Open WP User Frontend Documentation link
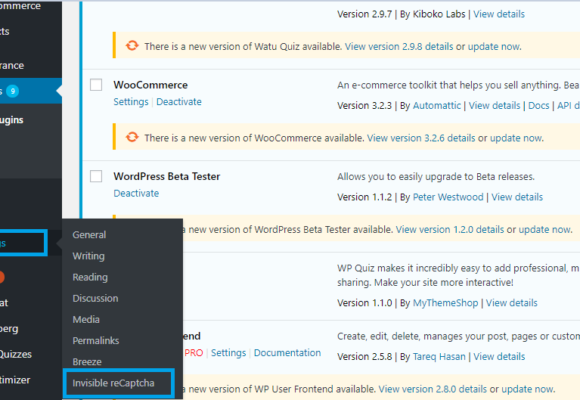This screenshot has height=400, width=580. click(x=287, y=353)
